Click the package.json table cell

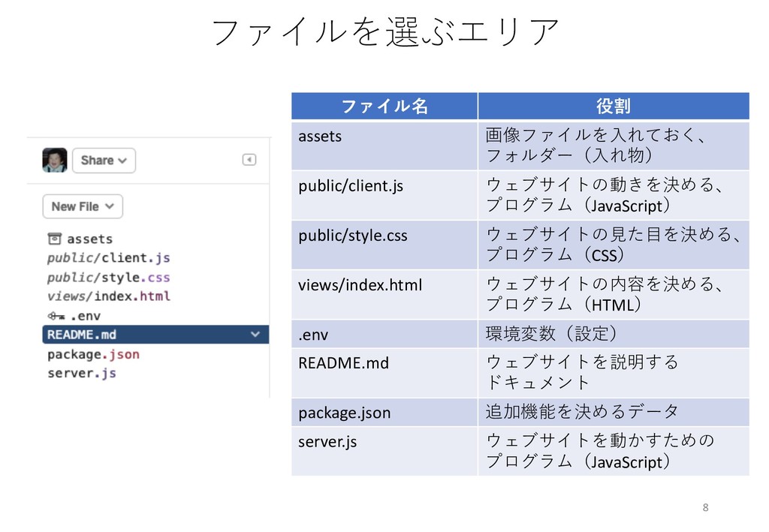point(344,413)
